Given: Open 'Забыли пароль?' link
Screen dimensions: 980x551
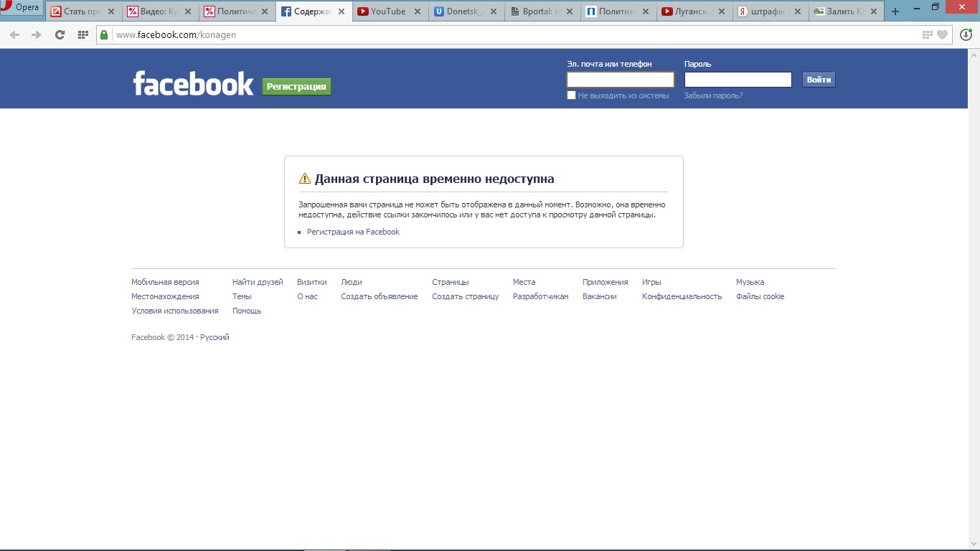Looking at the screenshot, I should (713, 95).
